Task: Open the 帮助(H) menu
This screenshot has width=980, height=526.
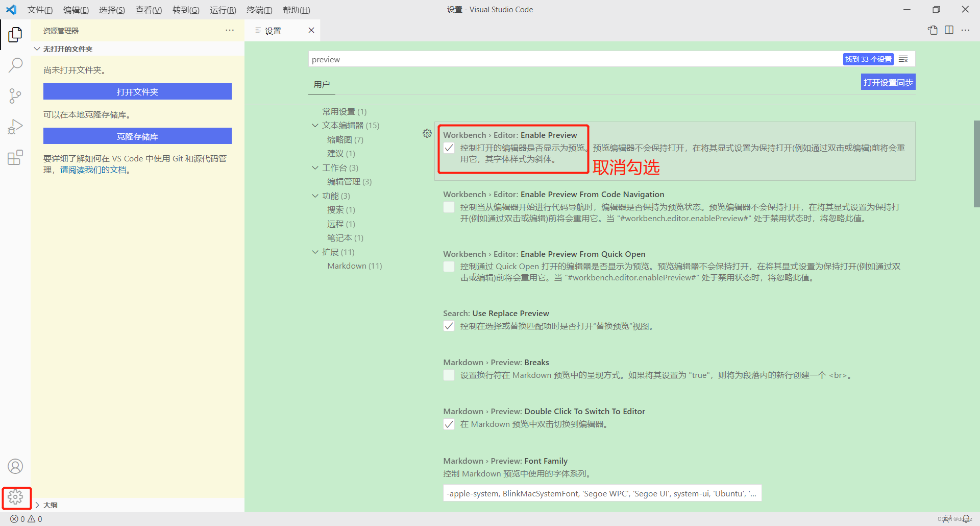Action: pyautogui.click(x=297, y=10)
